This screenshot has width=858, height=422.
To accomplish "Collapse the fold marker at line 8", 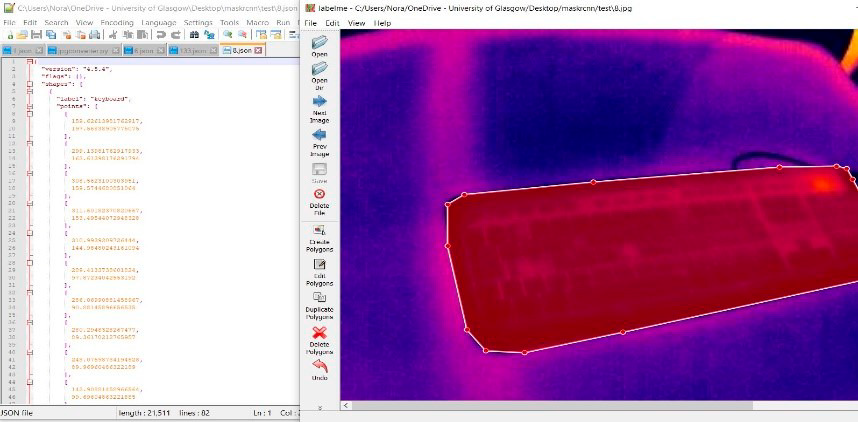I will click(30, 114).
